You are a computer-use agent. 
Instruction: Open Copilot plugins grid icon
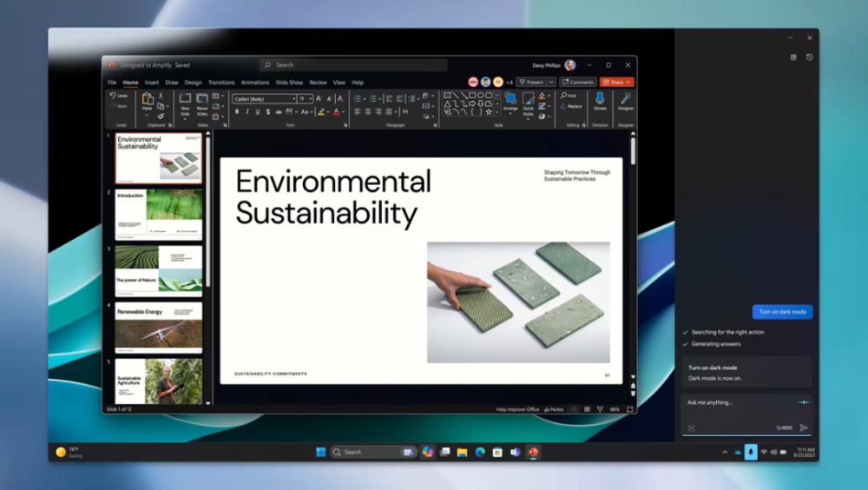click(793, 57)
